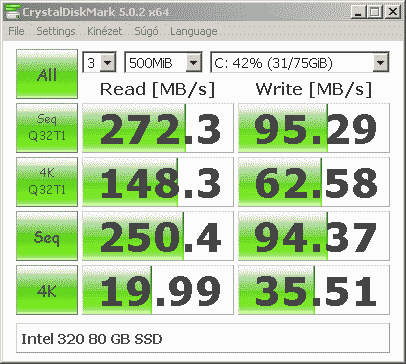Select the 19.99 4K read result
Screen dimensions: 406x364
click(x=158, y=290)
